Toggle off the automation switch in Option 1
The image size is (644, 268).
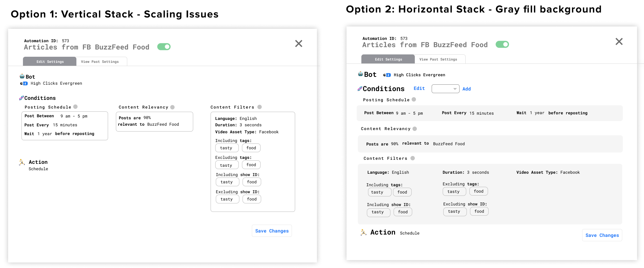click(x=164, y=47)
